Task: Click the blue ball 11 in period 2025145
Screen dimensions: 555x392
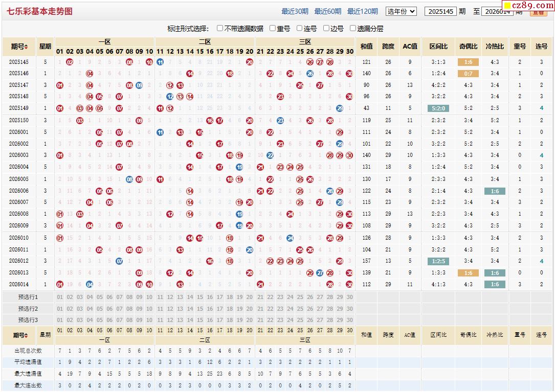Action: [160, 62]
